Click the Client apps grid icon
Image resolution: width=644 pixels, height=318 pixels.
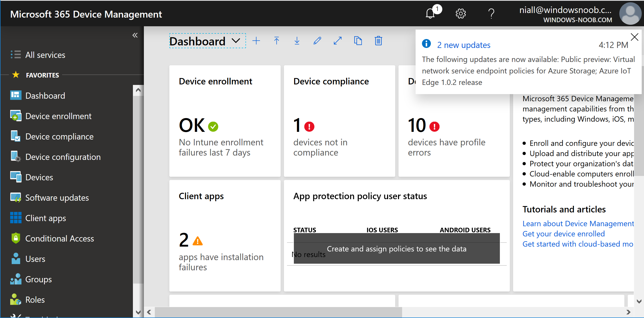pyautogui.click(x=16, y=218)
